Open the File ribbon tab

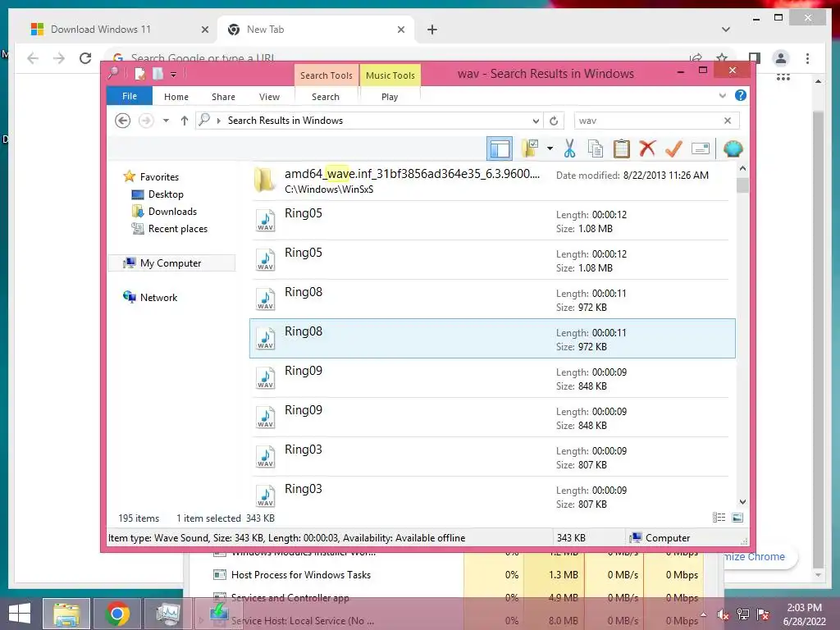pyautogui.click(x=130, y=96)
